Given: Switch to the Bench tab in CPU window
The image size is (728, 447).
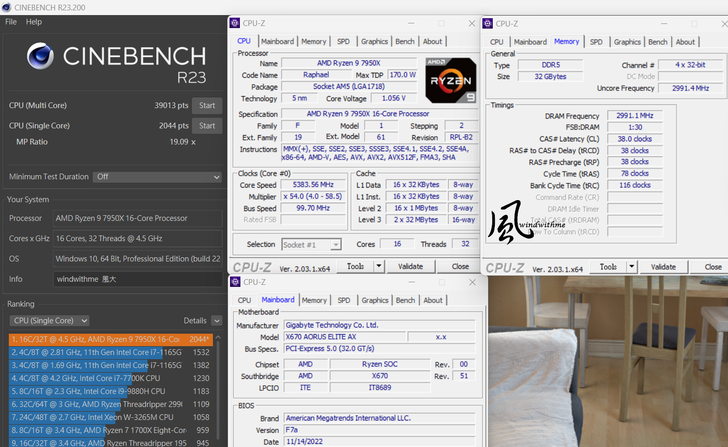Looking at the screenshot, I should (405, 42).
